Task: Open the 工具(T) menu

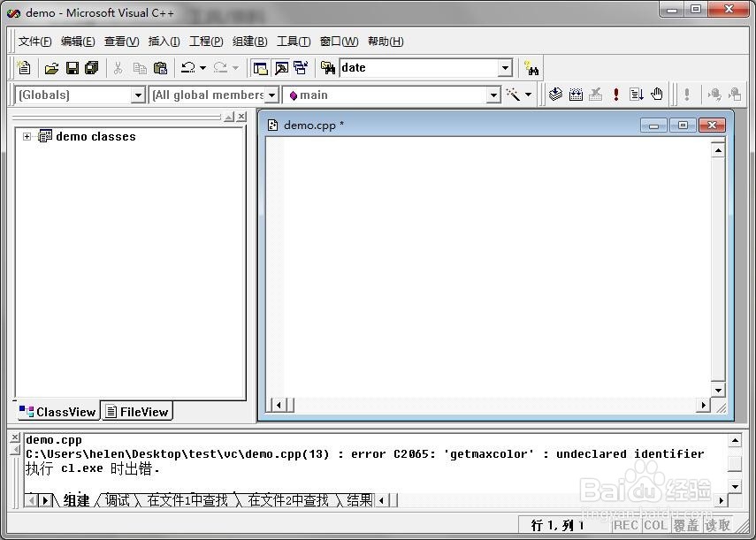Action: tap(294, 42)
